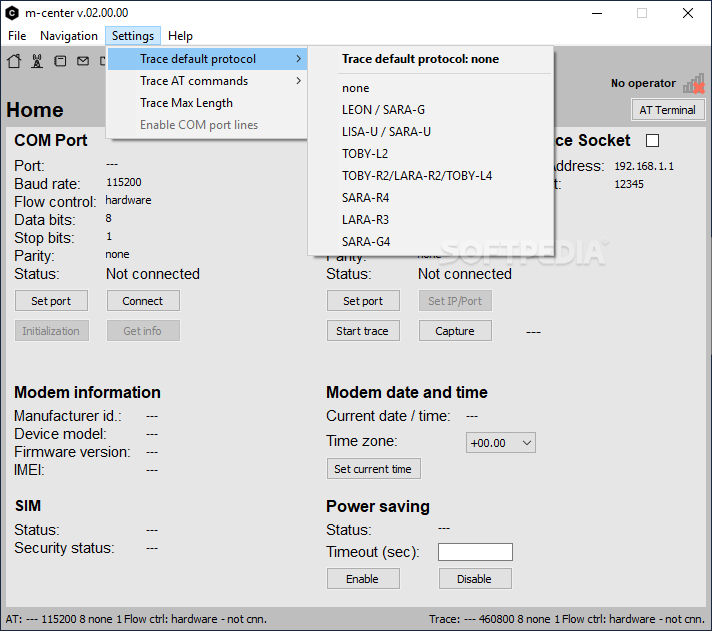Click Power saving Disable button
The height and width of the screenshot is (631, 712).
click(x=475, y=579)
